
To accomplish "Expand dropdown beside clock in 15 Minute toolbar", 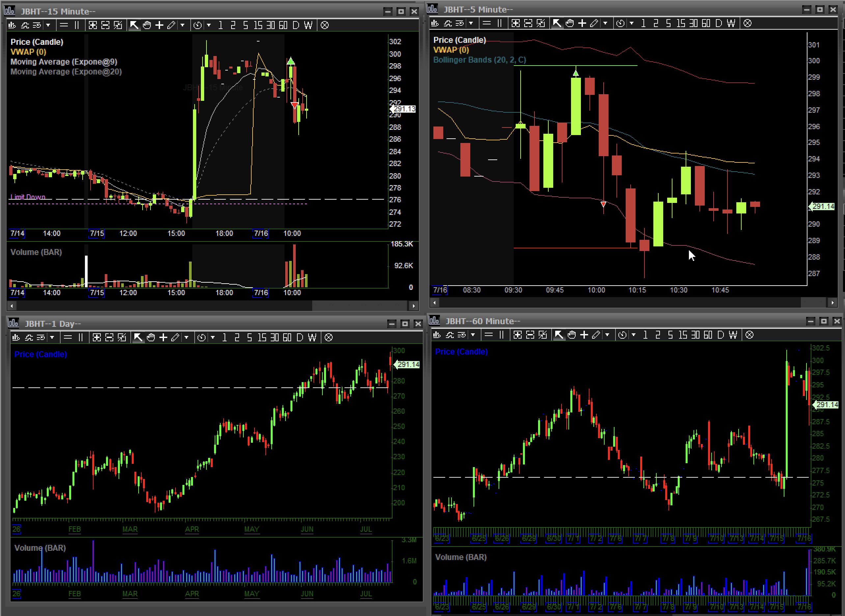I will [209, 25].
